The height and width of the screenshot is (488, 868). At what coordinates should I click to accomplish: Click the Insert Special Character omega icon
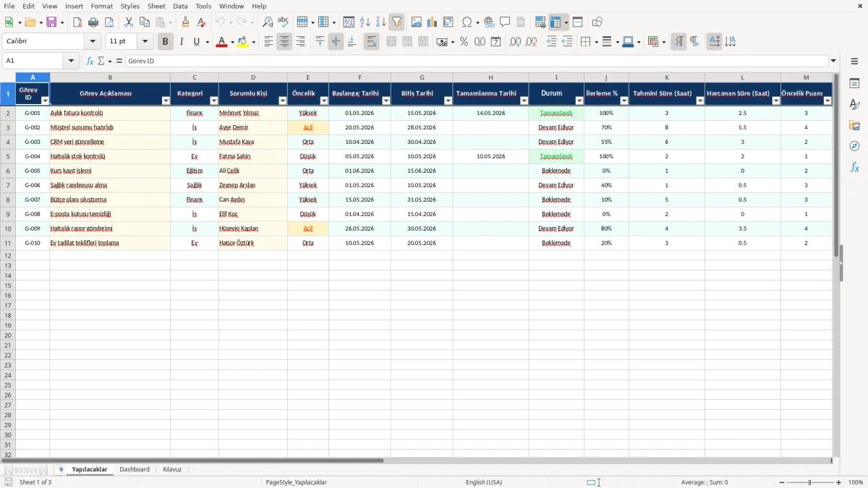pyautogui.click(x=467, y=22)
